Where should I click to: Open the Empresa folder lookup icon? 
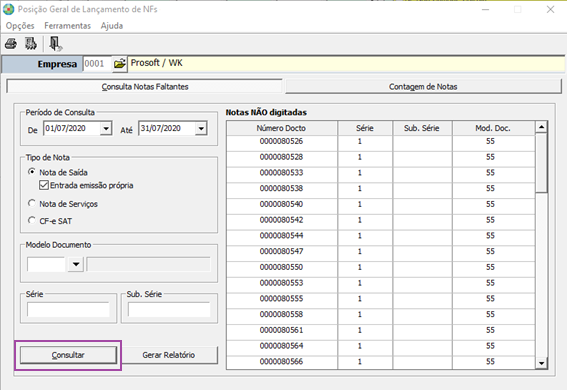pos(119,64)
